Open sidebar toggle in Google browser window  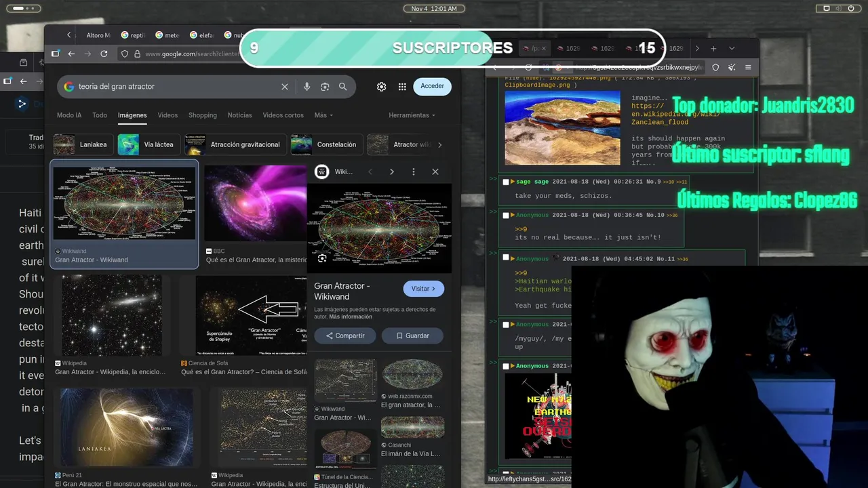point(56,54)
